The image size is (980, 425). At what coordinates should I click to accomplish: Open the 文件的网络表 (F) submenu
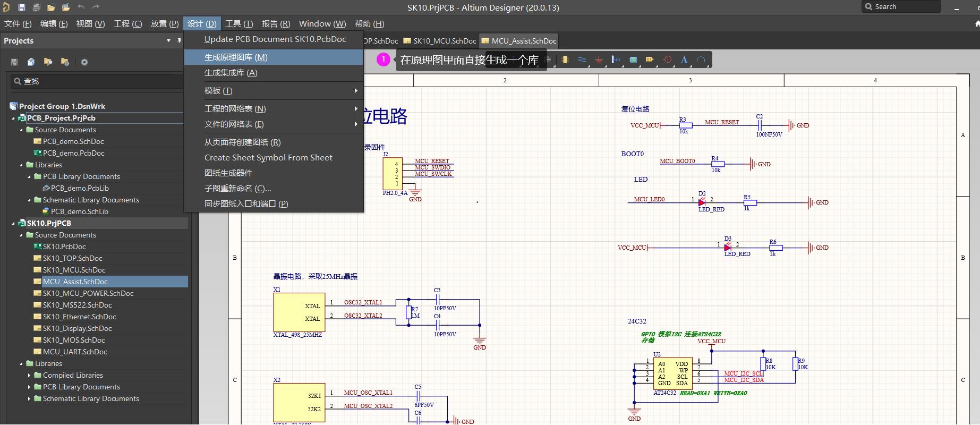(x=274, y=124)
